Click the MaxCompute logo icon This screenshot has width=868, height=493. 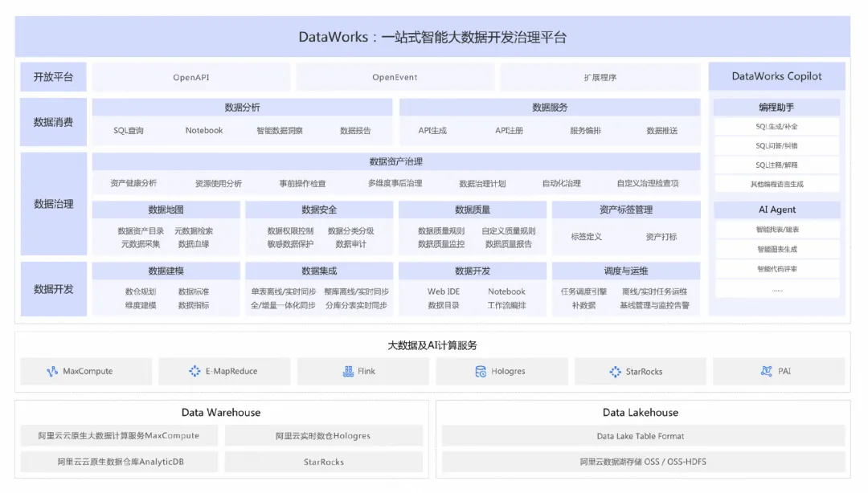[x=52, y=371]
